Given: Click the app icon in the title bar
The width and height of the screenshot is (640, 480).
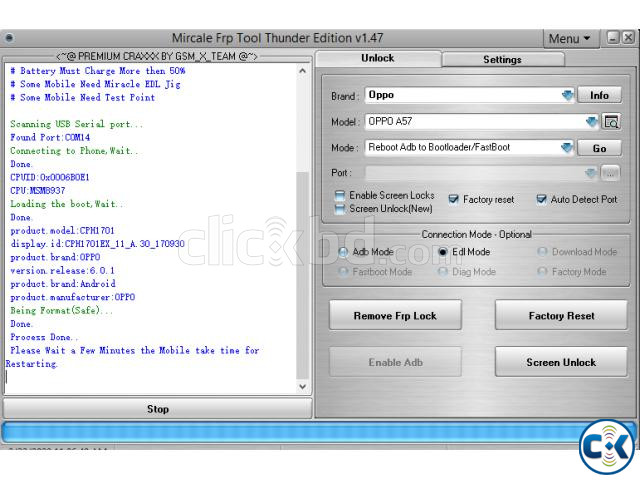Looking at the screenshot, I should click(10, 38).
